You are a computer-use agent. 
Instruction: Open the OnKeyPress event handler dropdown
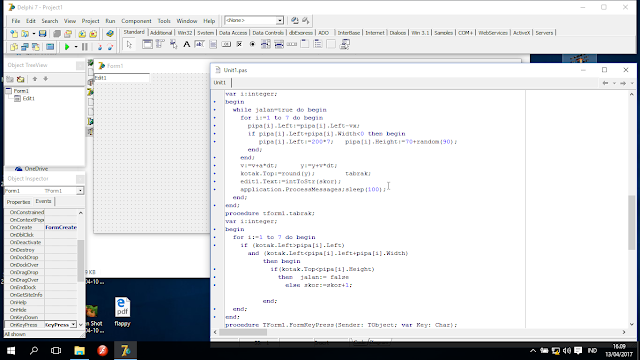[73, 324]
